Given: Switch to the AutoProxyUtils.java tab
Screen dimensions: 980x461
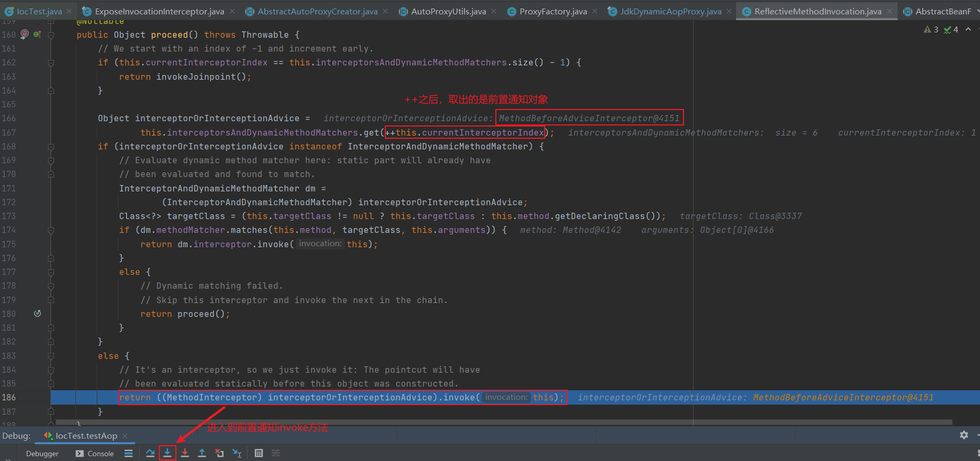Looking at the screenshot, I should coord(448,11).
